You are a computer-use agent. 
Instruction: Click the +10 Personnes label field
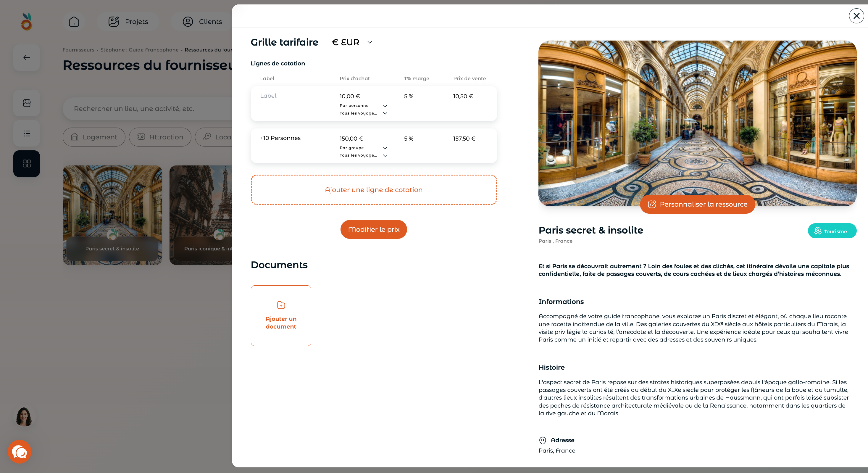[x=280, y=138]
